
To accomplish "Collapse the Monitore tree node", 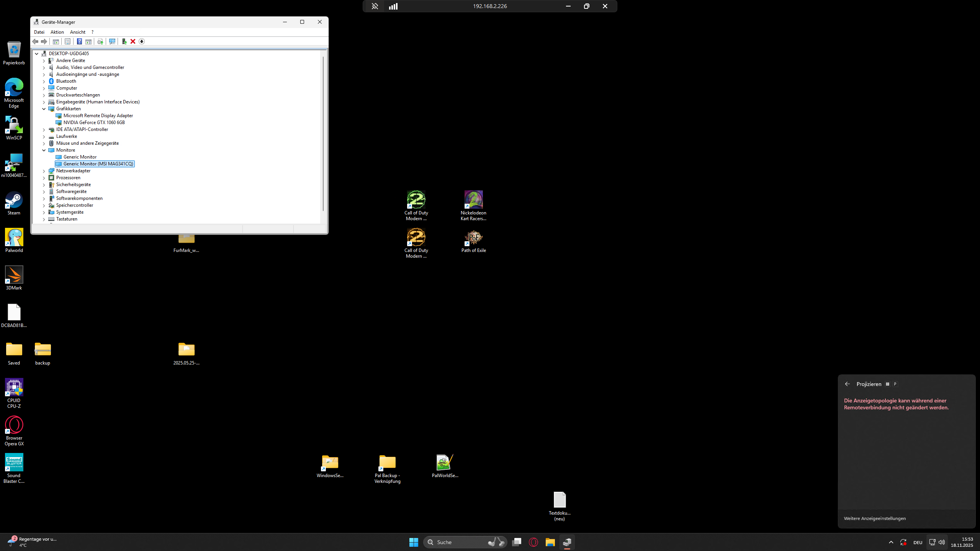I will [x=44, y=150].
